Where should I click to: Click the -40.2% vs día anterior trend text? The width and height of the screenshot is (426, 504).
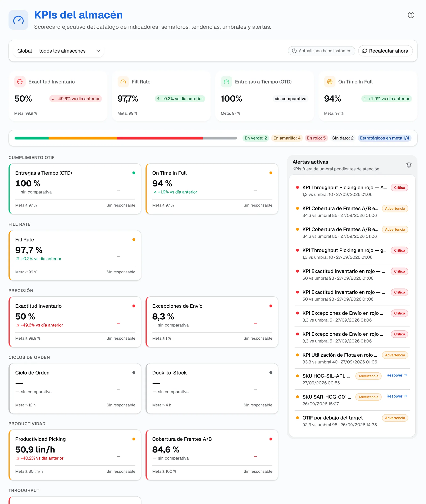(40, 458)
